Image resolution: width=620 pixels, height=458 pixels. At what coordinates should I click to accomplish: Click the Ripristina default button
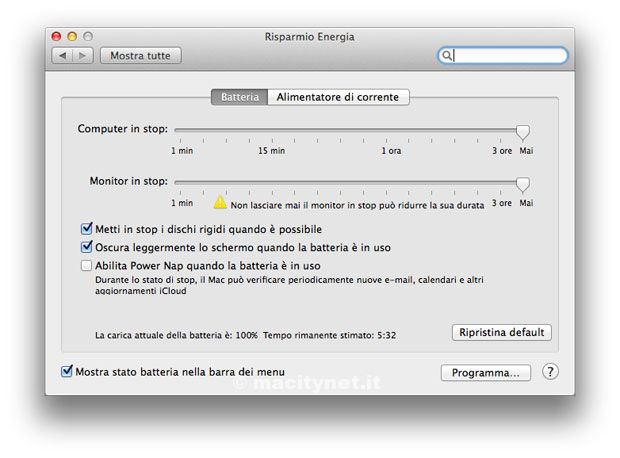[x=501, y=332]
